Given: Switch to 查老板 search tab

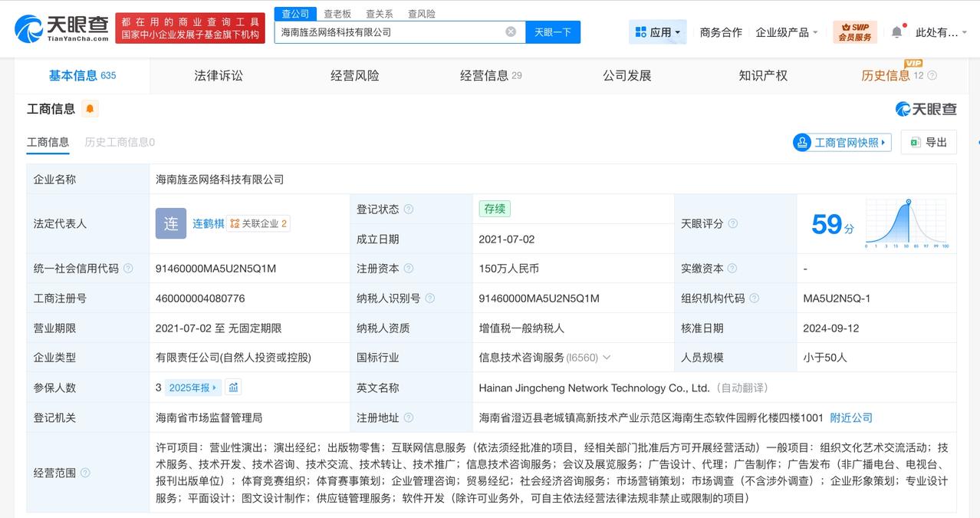Looking at the screenshot, I should pyautogui.click(x=337, y=14).
